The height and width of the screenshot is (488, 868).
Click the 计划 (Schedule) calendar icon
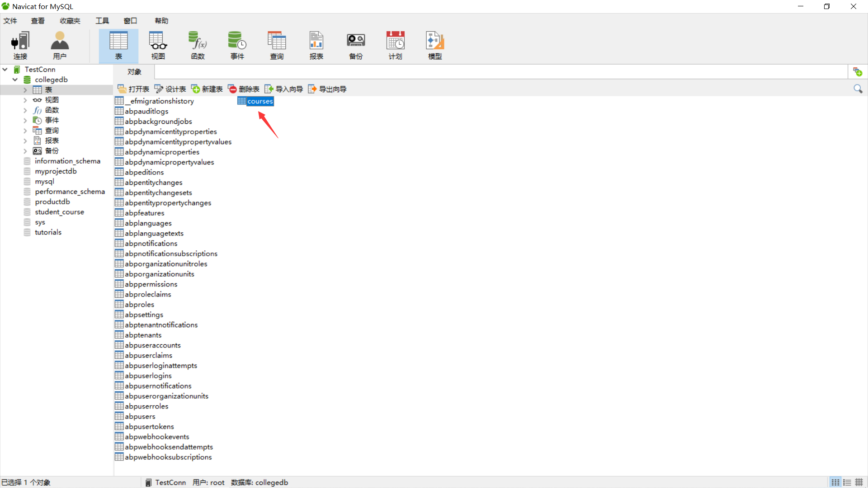pyautogui.click(x=395, y=45)
